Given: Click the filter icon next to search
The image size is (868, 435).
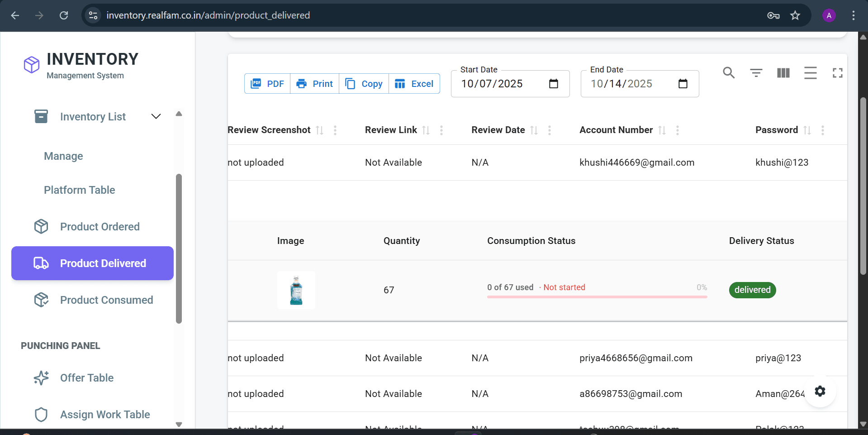Looking at the screenshot, I should coord(756,72).
